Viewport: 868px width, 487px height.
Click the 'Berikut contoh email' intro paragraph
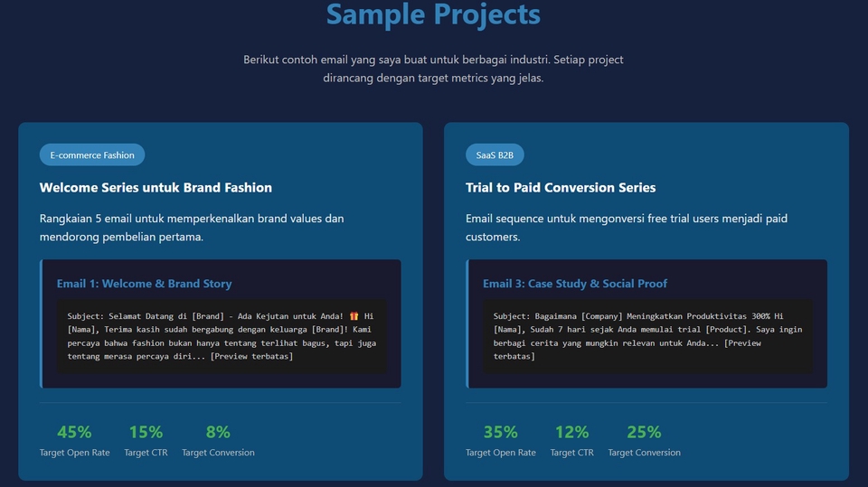(x=433, y=69)
